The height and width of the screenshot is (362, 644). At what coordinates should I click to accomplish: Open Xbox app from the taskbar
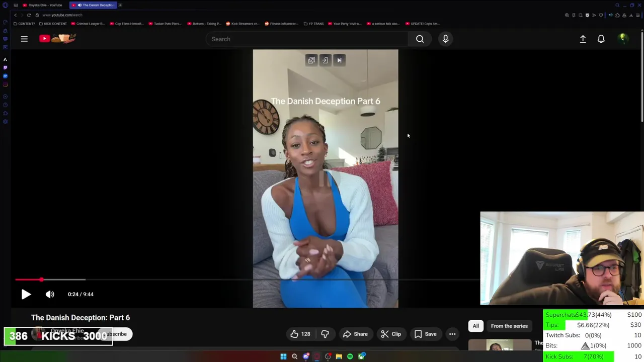point(361,356)
